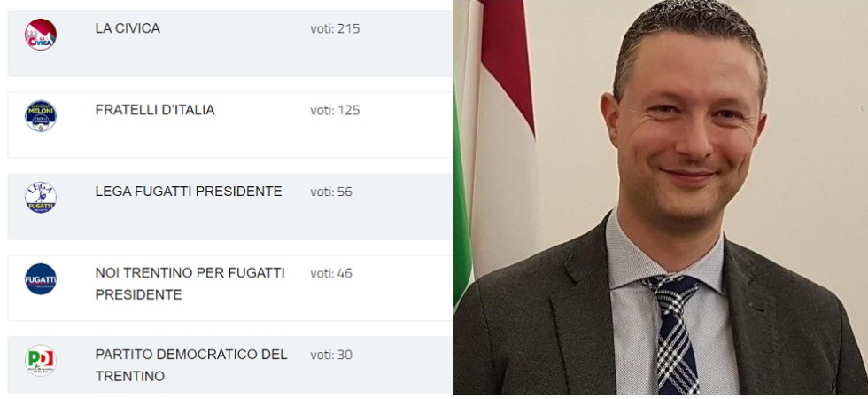
Task: Click the Partito Democratico PD logo
Action: click(41, 360)
